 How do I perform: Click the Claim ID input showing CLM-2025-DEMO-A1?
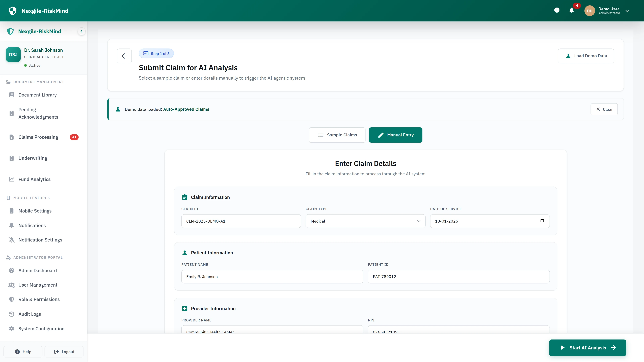[241, 221]
